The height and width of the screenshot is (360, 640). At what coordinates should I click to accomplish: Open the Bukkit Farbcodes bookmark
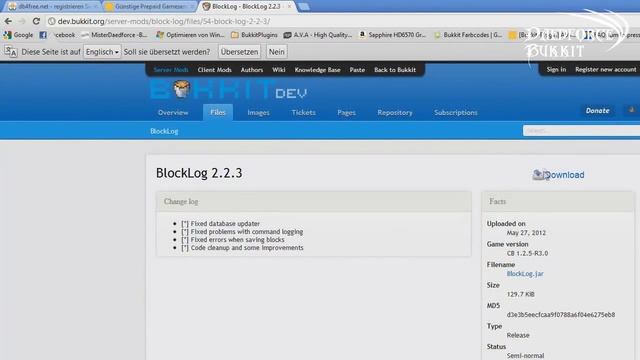coord(468,35)
